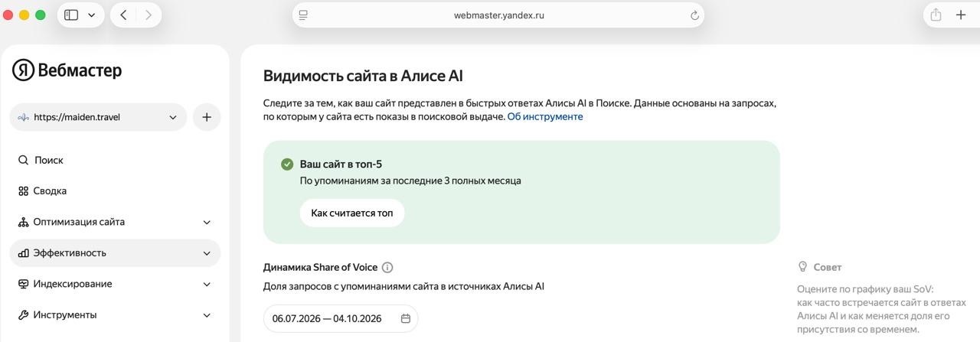Go back with the browser back arrow
Image resolution: width=980 pixels, height=342 pixels.
pos(123,15)
